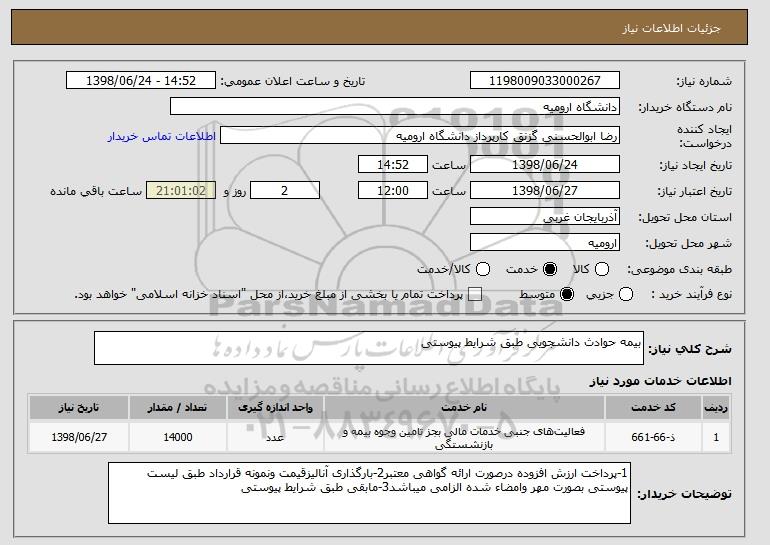The height and width of the screenshot is (545, 770).
Task: Click the delivery city field ارومیه
Action: [x=545, y=242]
